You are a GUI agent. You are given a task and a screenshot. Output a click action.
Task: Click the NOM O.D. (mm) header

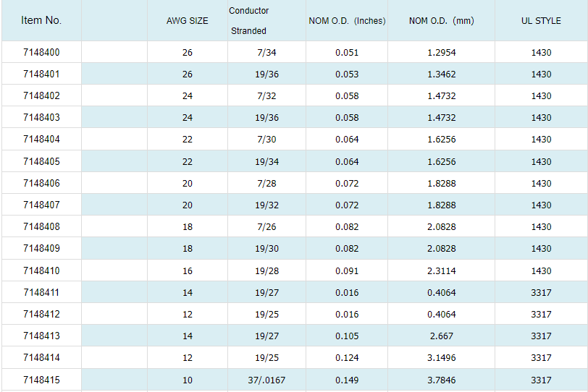pyautogui.click(x=441, y=21)
